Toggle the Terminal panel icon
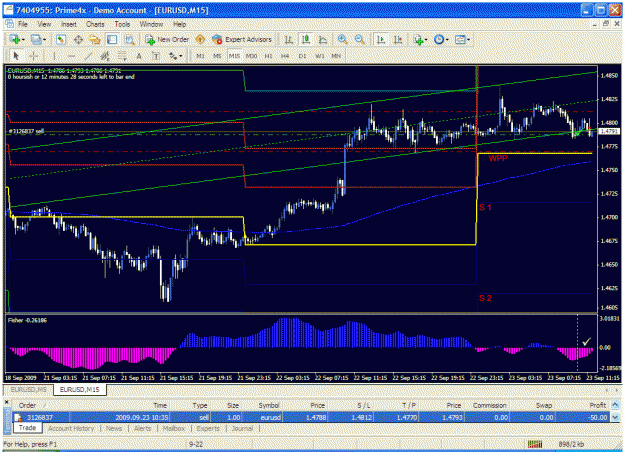This screenshot has width=625, height=452. tap(112, 39)
